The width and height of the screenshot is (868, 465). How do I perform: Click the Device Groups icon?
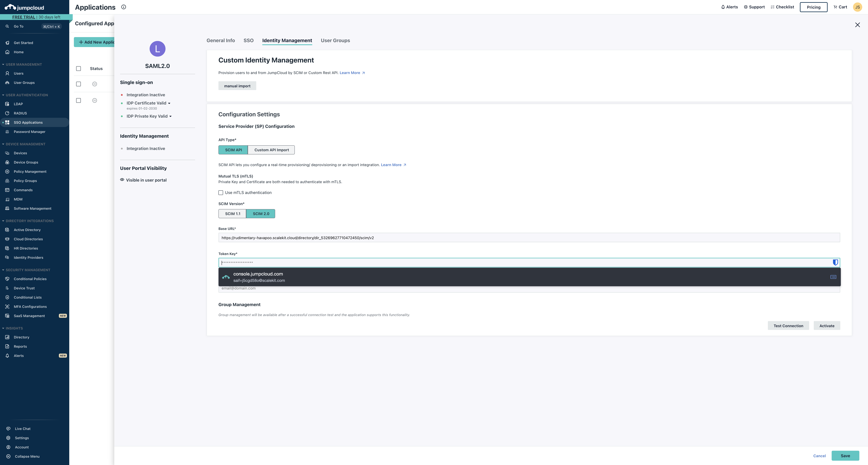click(x=7, y=162)
